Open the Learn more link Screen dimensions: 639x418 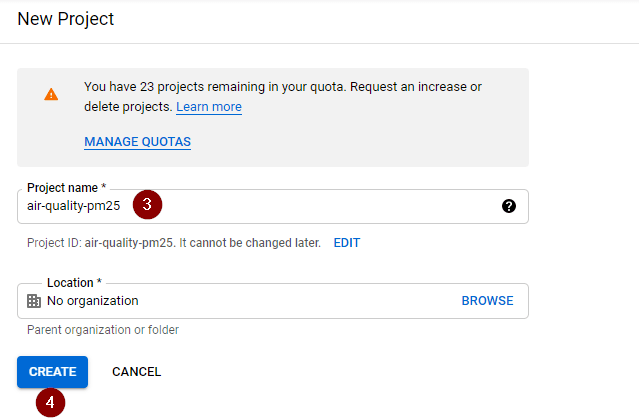pyautogui.click(x=209, y=107)
